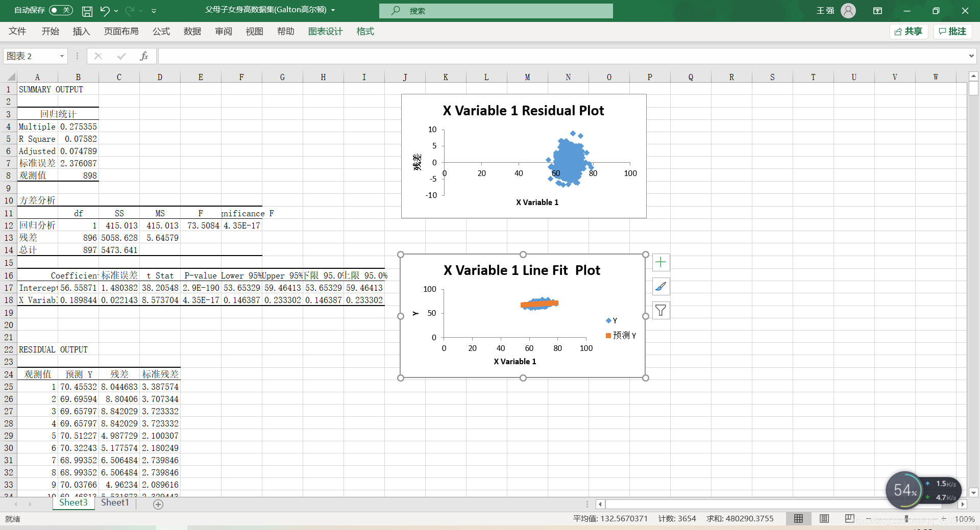
Task: Switch to the 开始 ribbon tab
Action: point(51,32)
